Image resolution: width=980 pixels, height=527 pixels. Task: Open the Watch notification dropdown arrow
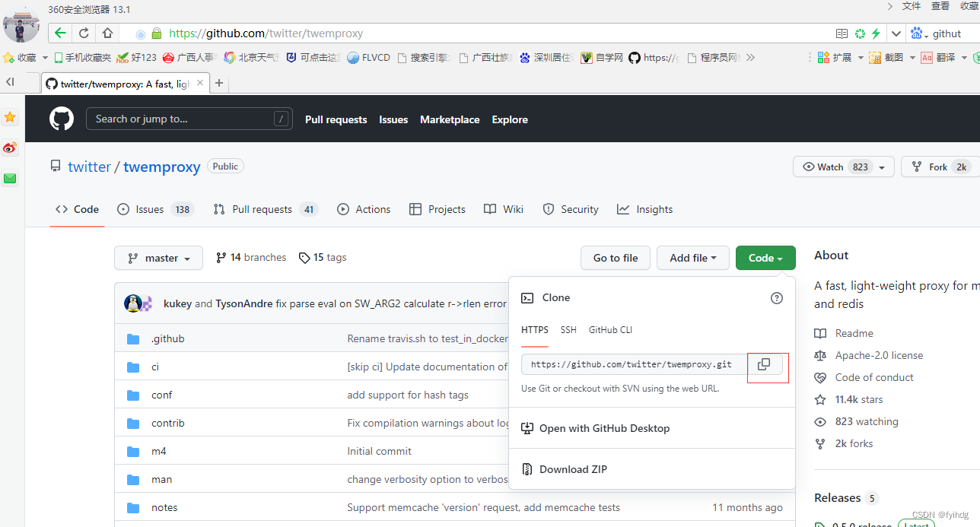click(x=881, y=167)
